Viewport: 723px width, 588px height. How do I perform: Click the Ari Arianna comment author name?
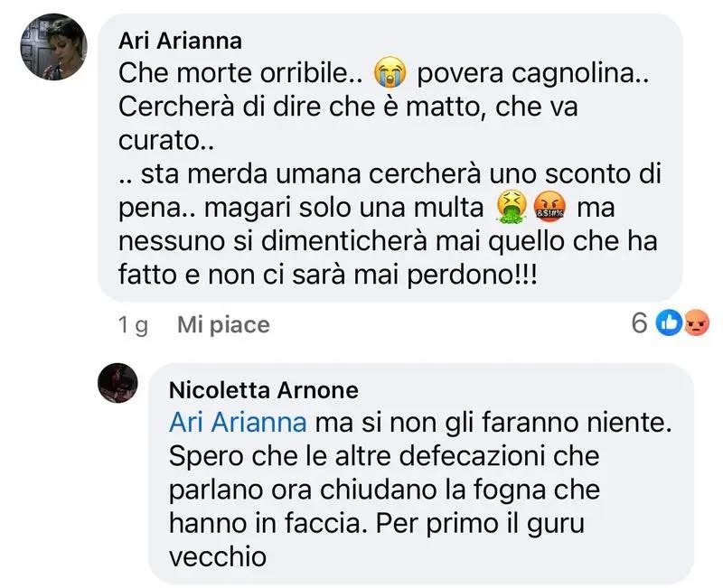(181, 42)
